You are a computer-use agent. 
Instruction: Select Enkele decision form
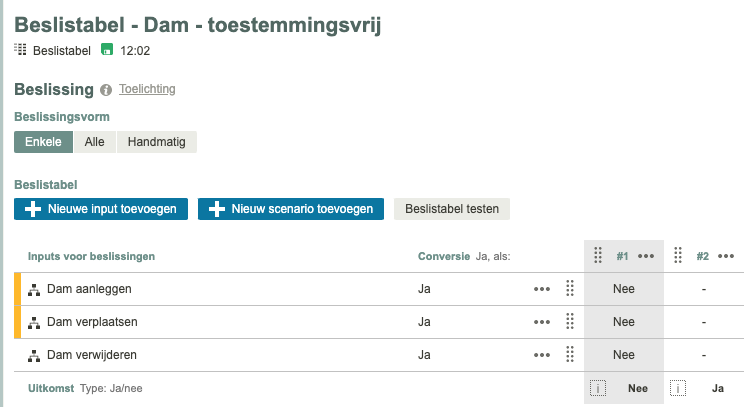(x=43, y=142)
